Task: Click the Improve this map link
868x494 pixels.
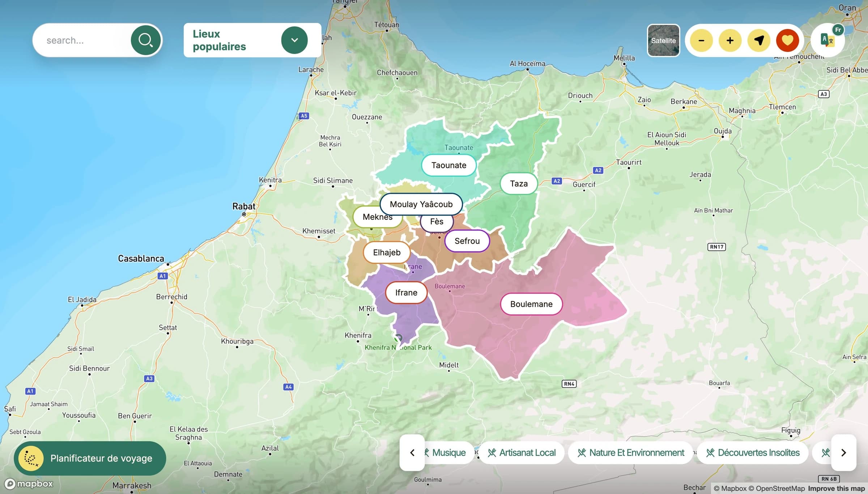Action: point(836,489)
